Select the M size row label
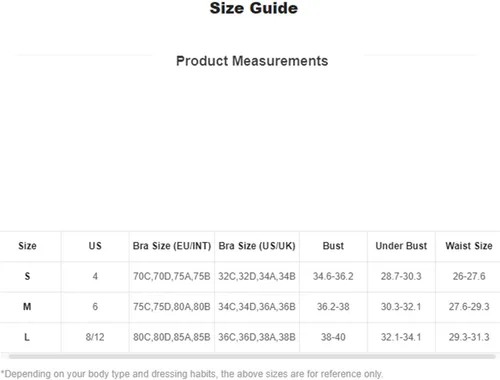The width and height of the screenshot is (500, 380). coord(27,307)
